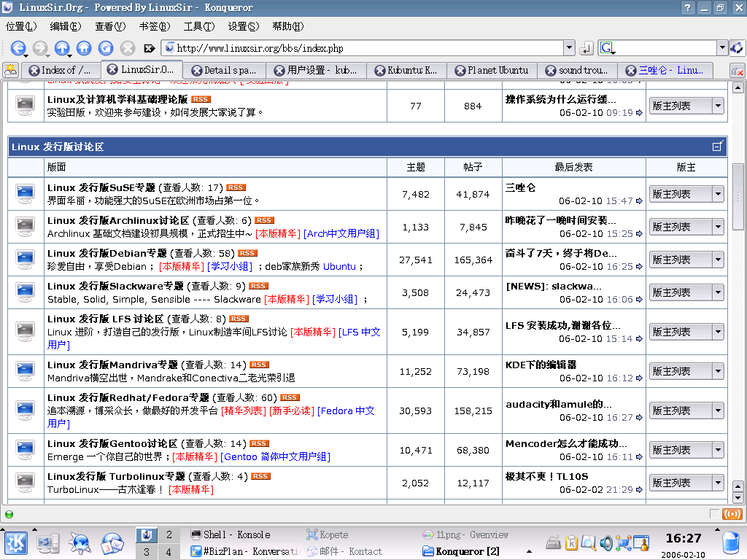Screen dimensions: 747x560
Task: Click the forum status icon beside Archlinux讨论区
Action: pyautogui.click(x=26, y=227)
